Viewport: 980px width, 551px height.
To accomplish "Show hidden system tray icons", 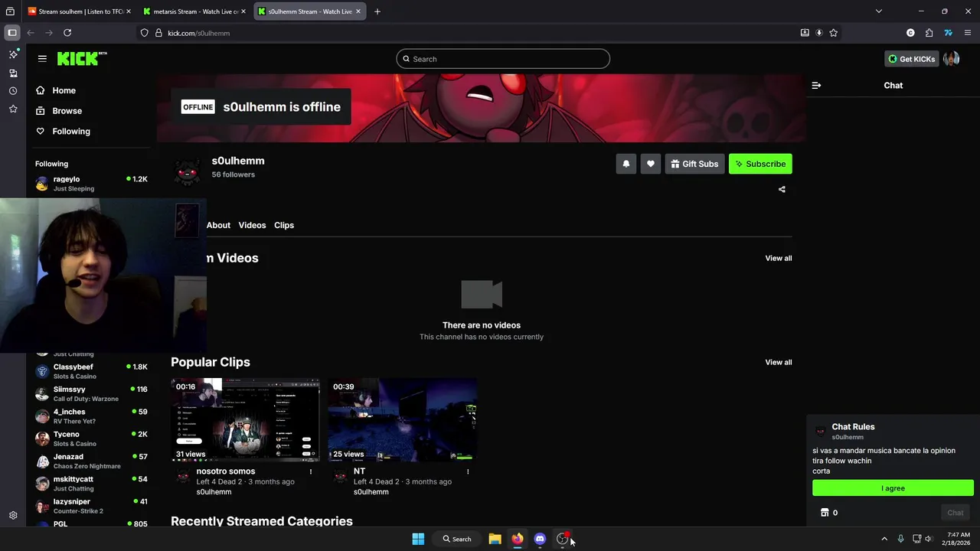I will point(884,540).
